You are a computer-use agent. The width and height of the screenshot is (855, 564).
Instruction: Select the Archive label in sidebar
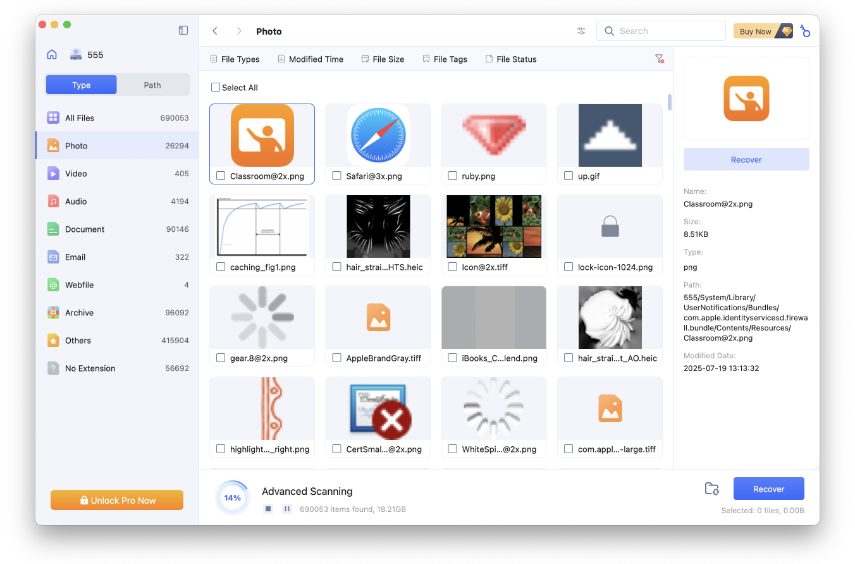point(79,313)
